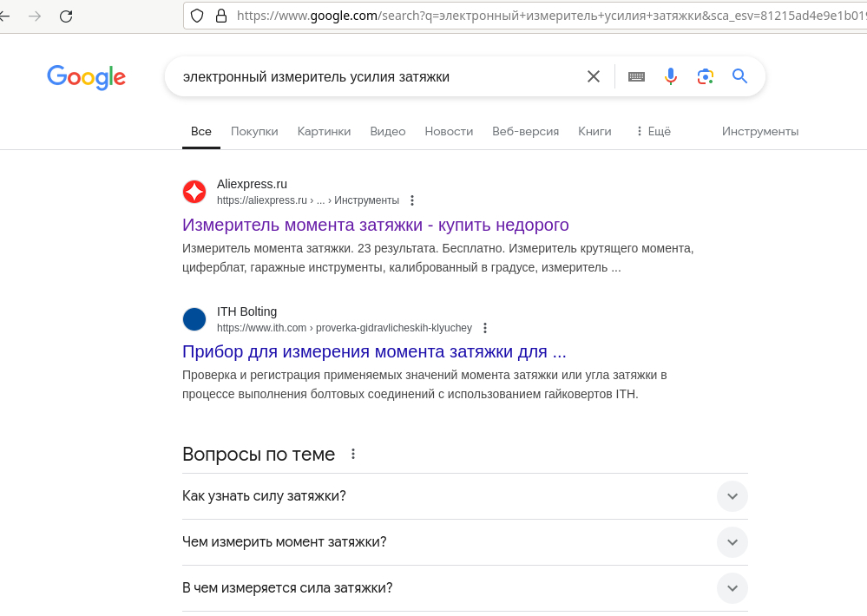Open more options for Aliexpress result
867x616 pixels.
[412, 200]
